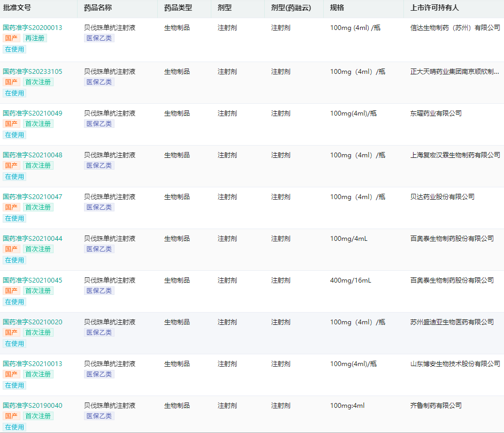This screenshot has height=433, width=504.
Task: Open approval number 国药准字S20210048
Action: (x=33, y=155)
